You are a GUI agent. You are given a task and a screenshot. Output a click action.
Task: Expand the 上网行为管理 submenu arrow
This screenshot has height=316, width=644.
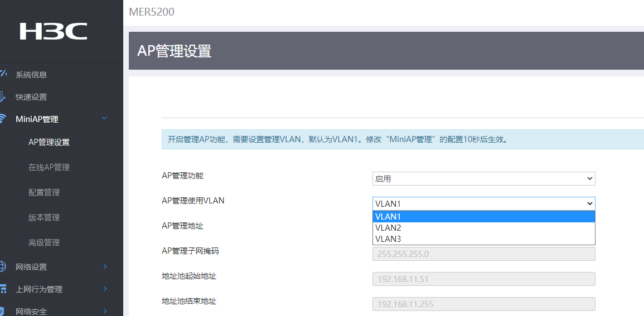pos(105,289)
